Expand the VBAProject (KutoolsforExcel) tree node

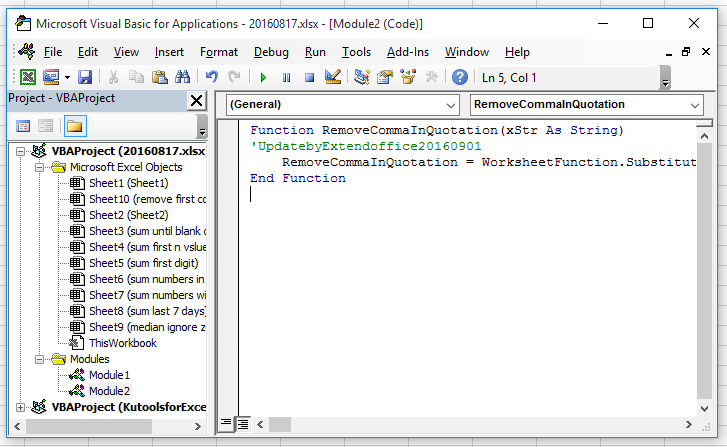[x=22, y=407]
